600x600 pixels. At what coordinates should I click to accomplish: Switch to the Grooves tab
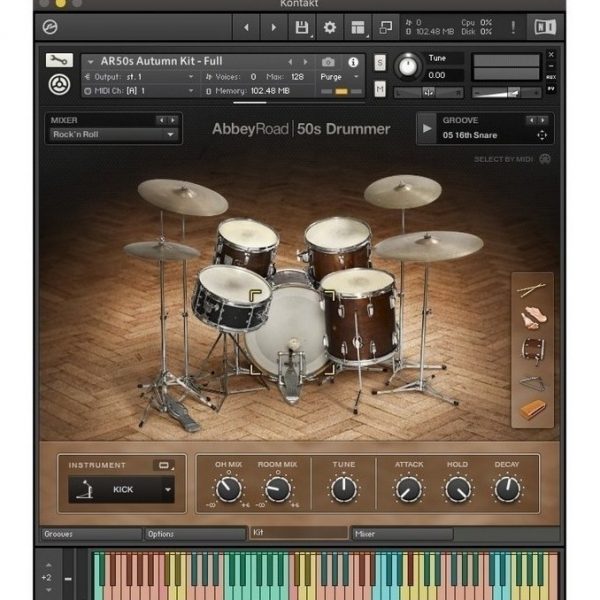91,534
